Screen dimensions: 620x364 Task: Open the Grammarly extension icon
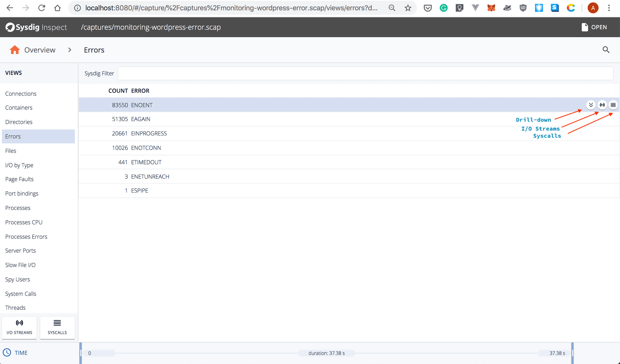pos(444,8)
